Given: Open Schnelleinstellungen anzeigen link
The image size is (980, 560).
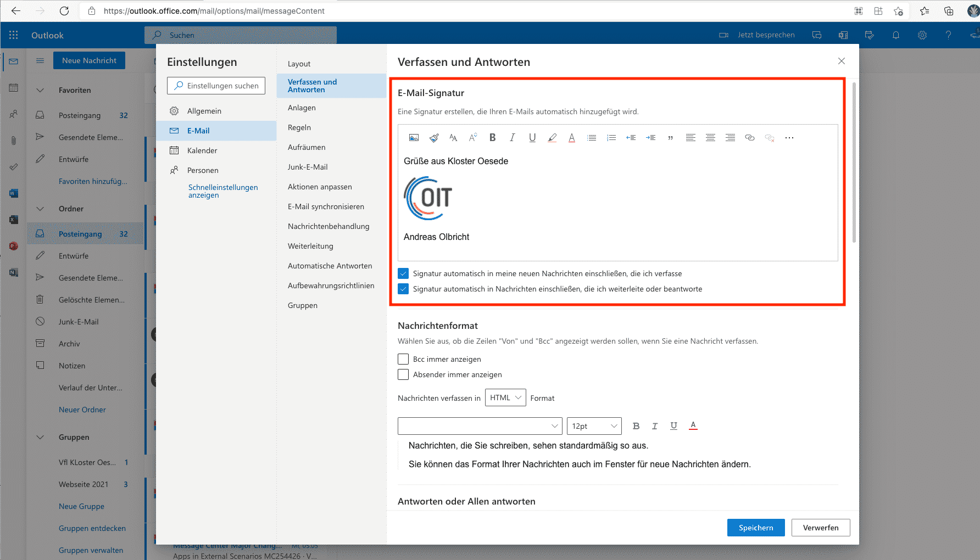Looking at the screenshot, I should pos(223,191).
